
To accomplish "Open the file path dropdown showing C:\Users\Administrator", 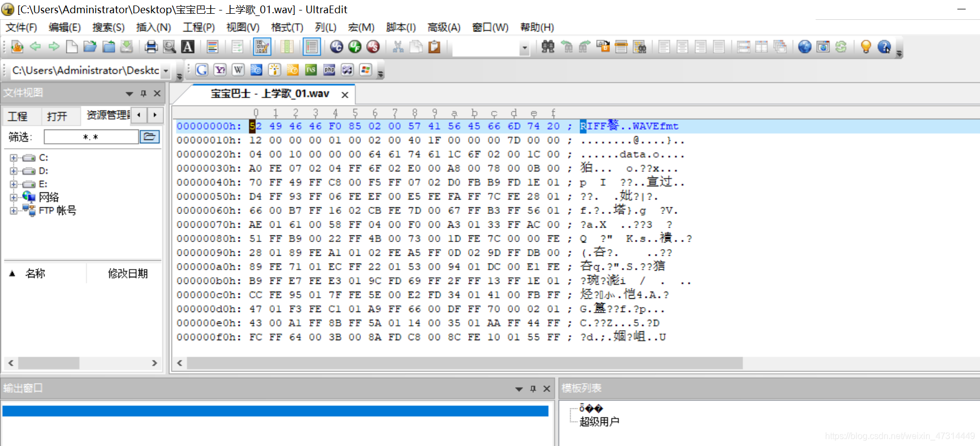I will [165, 71].
